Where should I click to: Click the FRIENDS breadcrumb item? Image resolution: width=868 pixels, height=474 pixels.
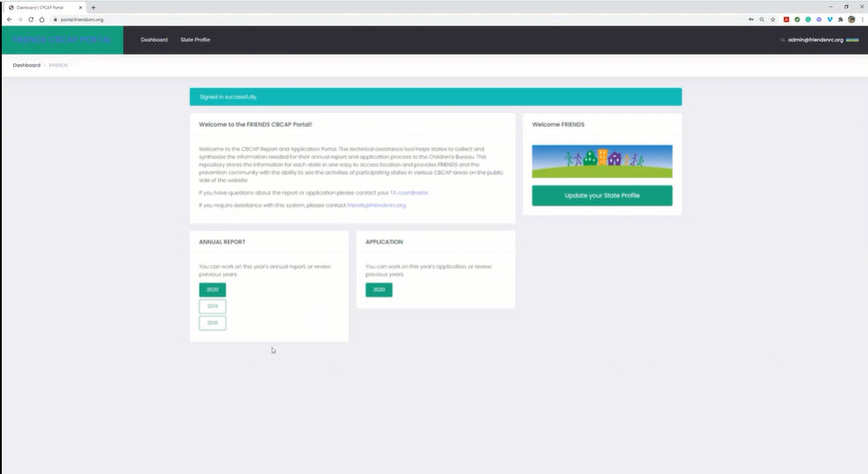58,65
